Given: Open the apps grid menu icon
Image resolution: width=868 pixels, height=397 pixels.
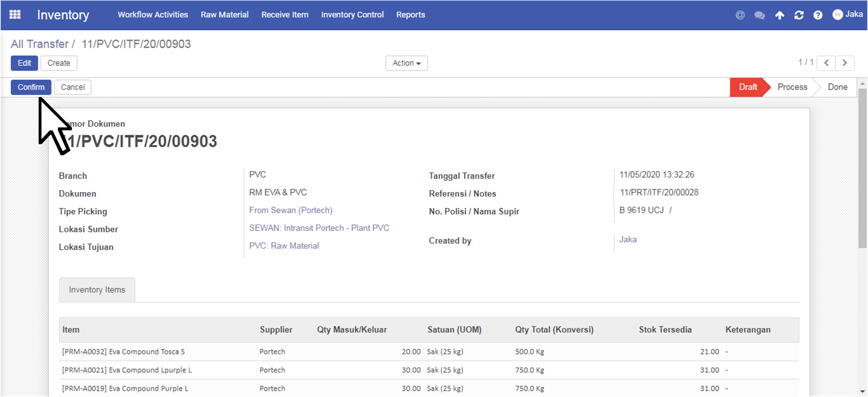Looking at the screenshot, I should pos(15,14).
